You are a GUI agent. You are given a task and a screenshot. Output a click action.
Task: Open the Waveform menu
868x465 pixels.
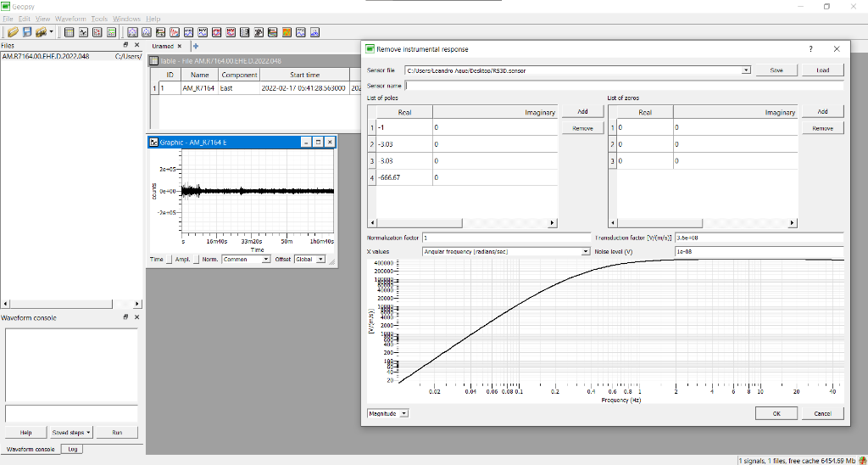pyautogui.click(x=70, y=19)
